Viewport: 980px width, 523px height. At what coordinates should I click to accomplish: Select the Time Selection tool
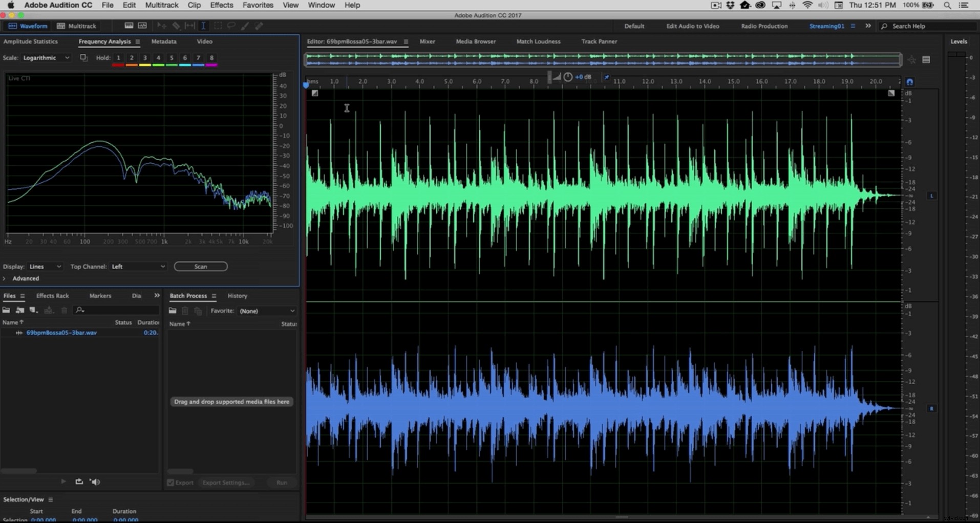[203, 26]
